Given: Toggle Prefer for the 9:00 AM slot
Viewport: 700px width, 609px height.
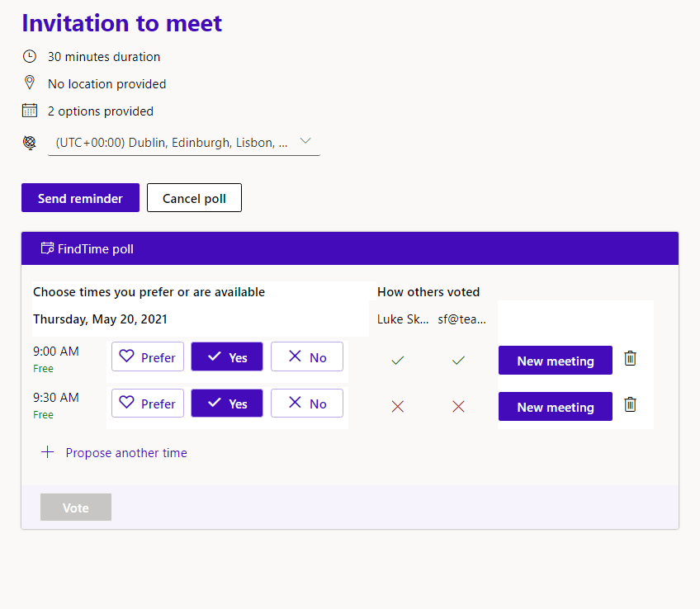Looking at the screenshot, I should pyautogui.click(x=148, y=357).
